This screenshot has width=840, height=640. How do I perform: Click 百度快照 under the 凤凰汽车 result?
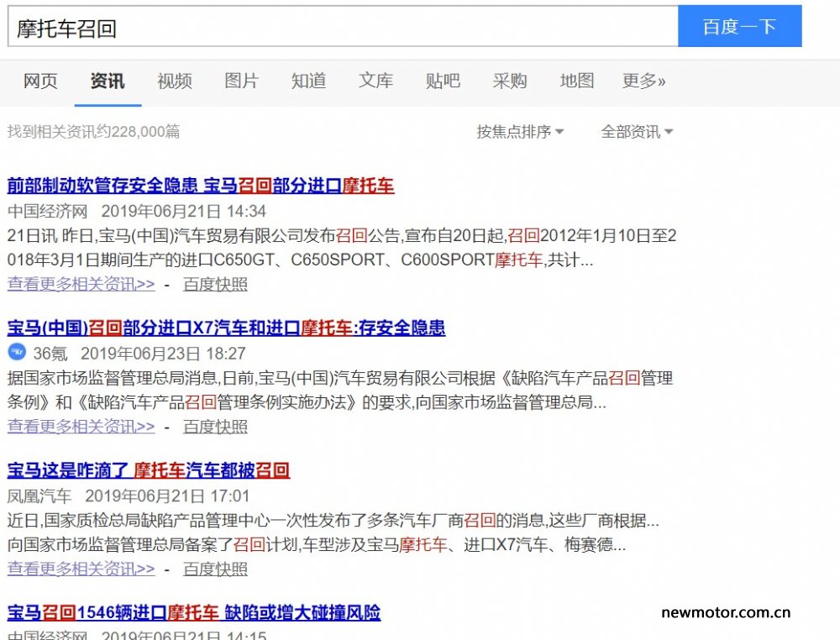[215, 569]
